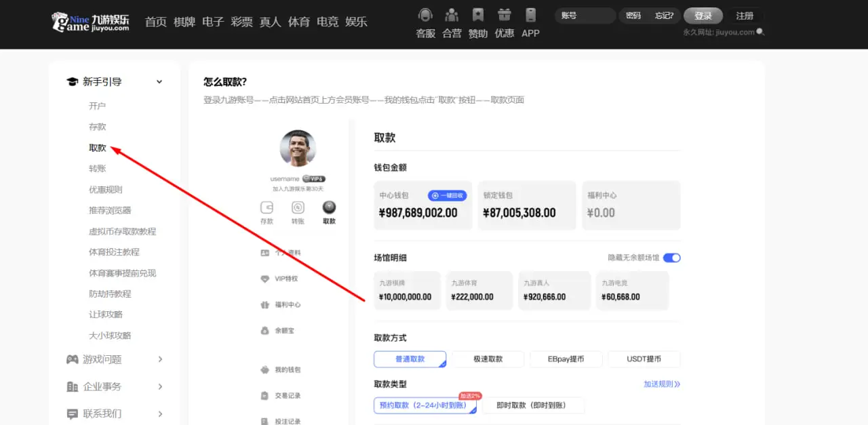Select 防劫持教程 in the sidebar

(110, 294)
